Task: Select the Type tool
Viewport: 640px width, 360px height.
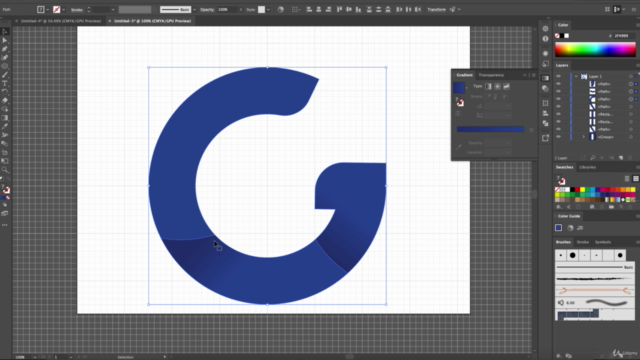Action: (x=5, y=83)
